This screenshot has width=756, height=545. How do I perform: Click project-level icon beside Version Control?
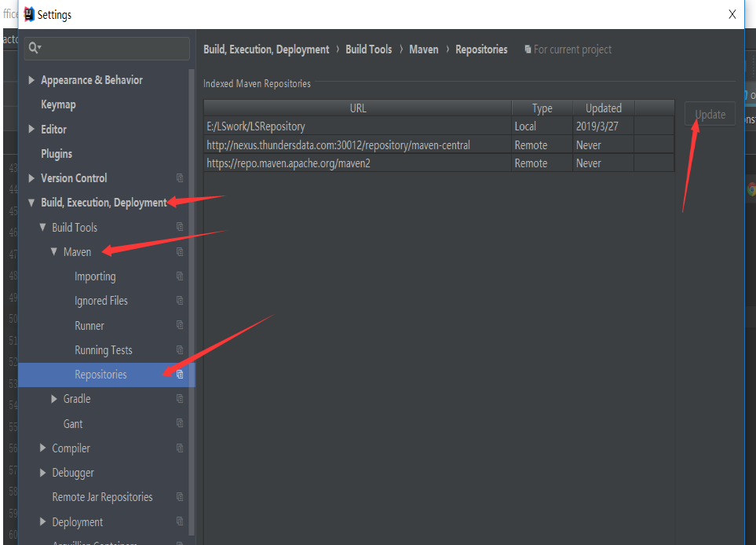(x=180, y=178)
